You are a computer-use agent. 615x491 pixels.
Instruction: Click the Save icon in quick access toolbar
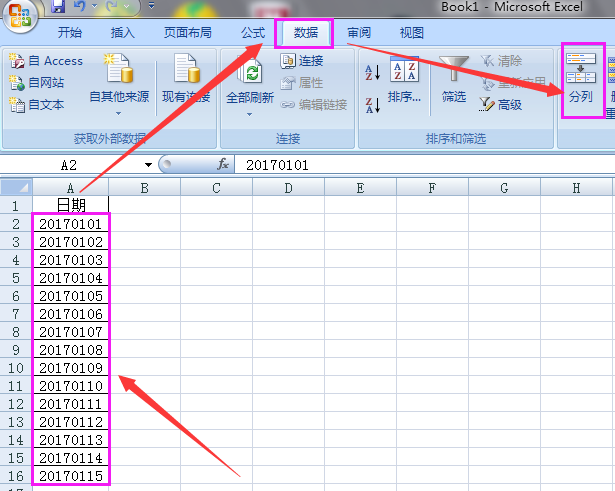(58, 6)
